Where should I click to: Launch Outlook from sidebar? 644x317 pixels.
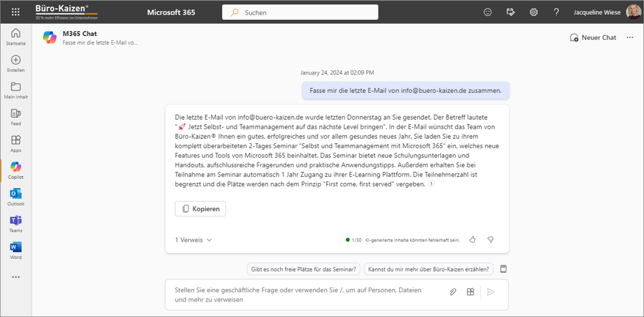(x=16, y=197)
